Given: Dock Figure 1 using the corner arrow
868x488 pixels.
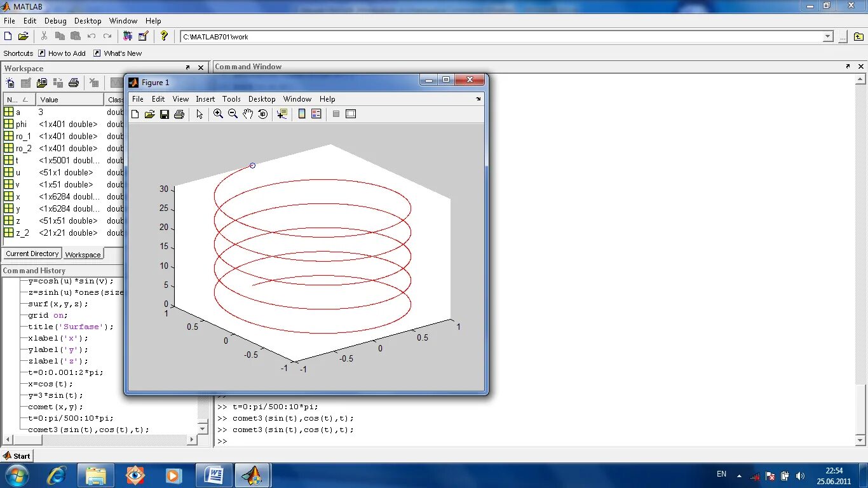Looking at the screenshot, I should pyautogui.click(x=478, y=99).
